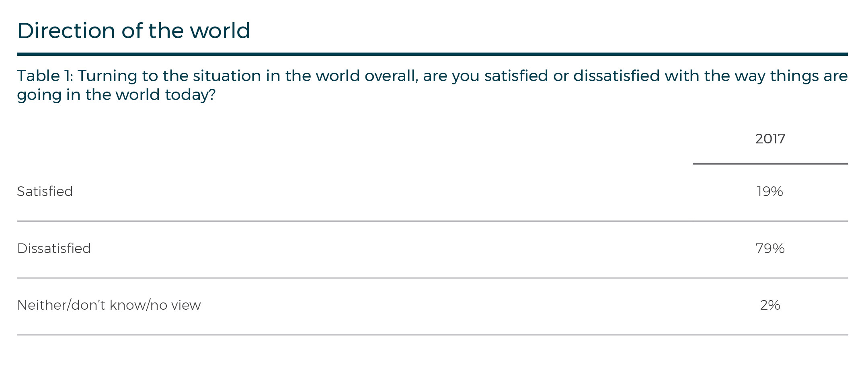Click the "2%" value

pyautogui.click(x=770, y=305)
